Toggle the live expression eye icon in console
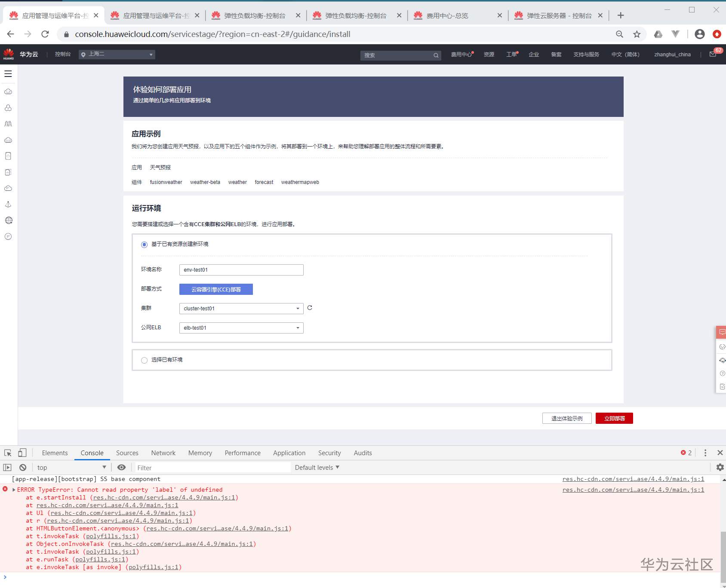Screen dimensions: 726x588 [122, 467]
